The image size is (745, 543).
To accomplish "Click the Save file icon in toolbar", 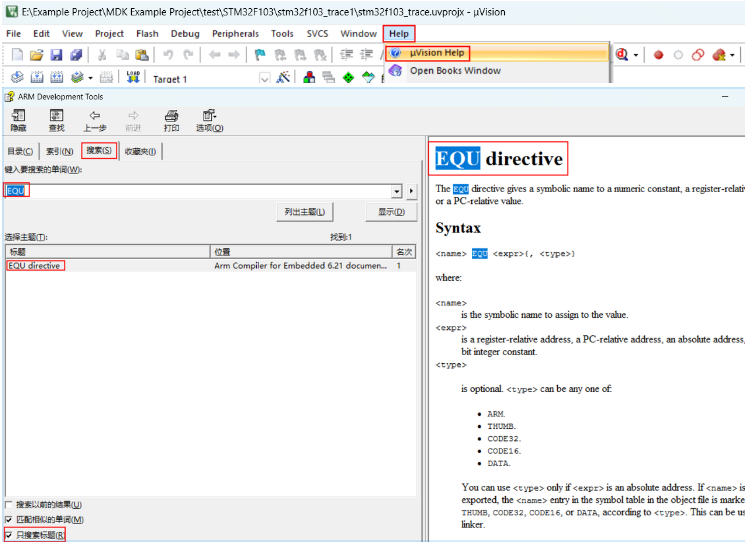I will [x=56, y=55].
